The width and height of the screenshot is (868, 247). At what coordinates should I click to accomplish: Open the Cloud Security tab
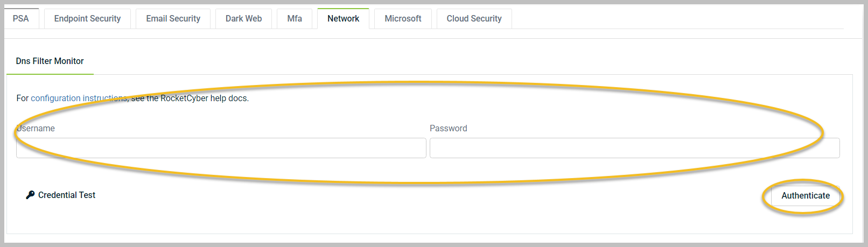click(474, 18)
